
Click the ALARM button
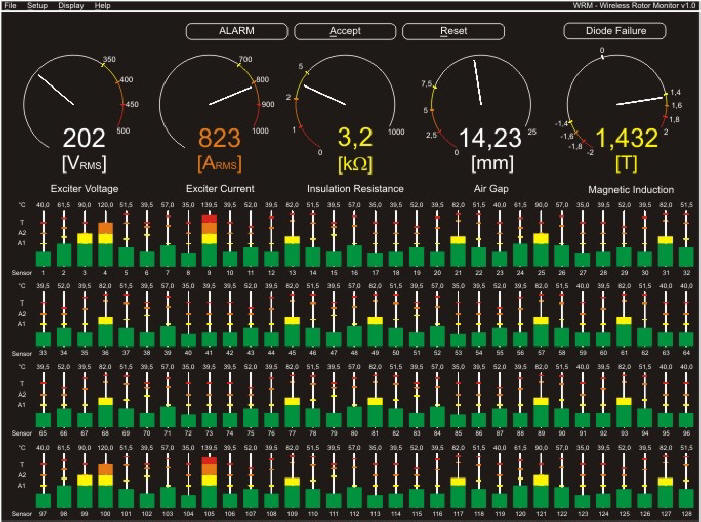[236, 31]
